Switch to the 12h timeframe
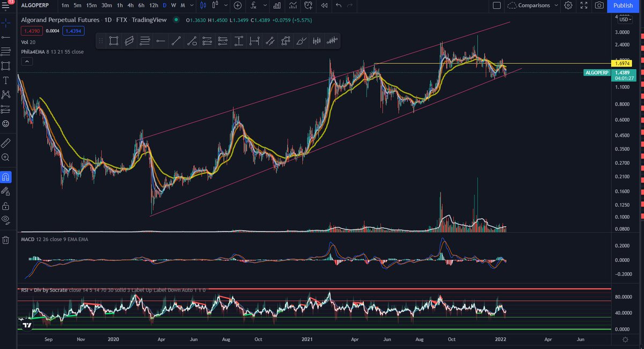 pos(154,5)
